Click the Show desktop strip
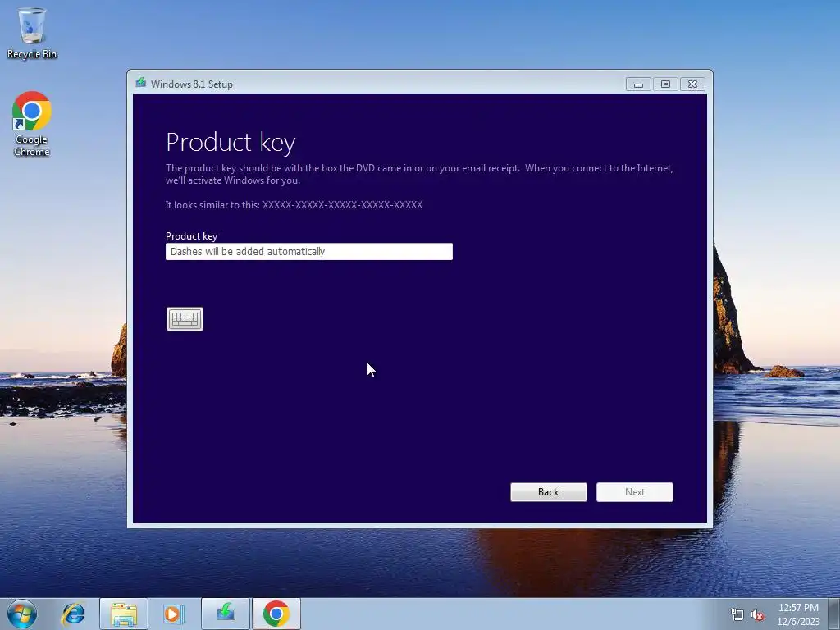The image size is (840, 630). pos(834,614)
